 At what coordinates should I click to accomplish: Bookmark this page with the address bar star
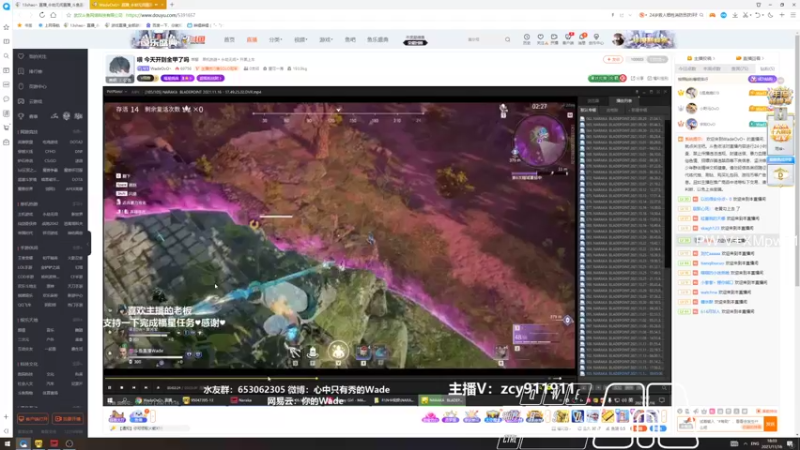[x=68, y=15]
